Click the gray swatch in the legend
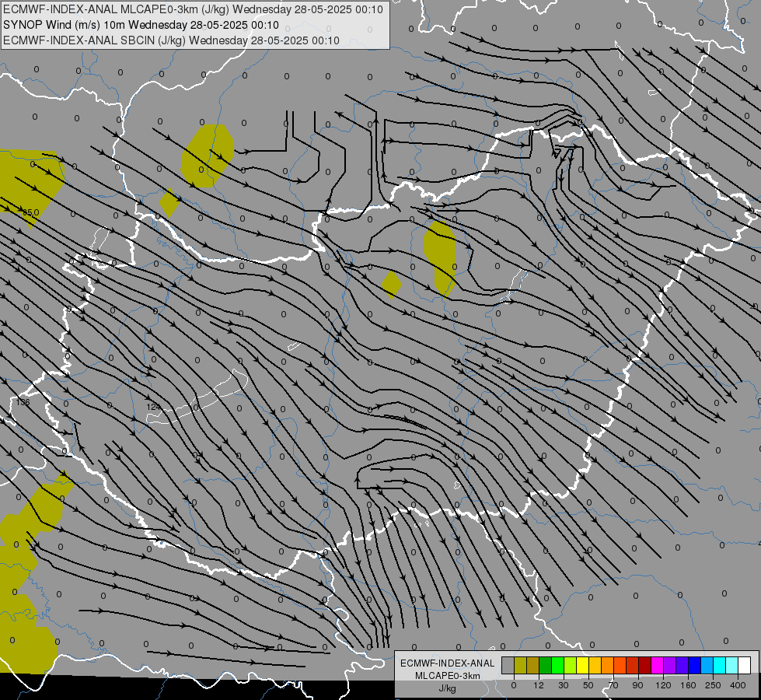The height and width of the screenshot is (700, 761). [x=508, y=665]
